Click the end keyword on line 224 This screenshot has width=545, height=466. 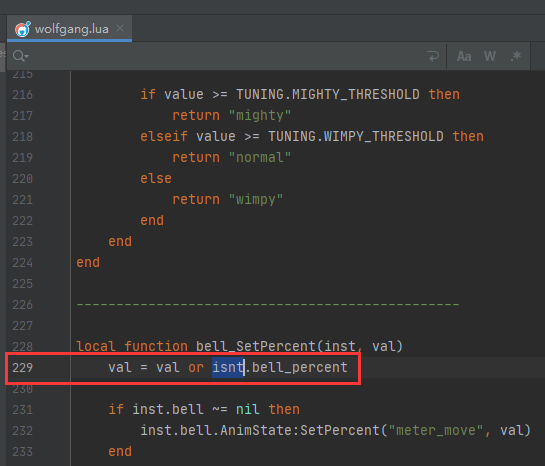coord(88,262)
